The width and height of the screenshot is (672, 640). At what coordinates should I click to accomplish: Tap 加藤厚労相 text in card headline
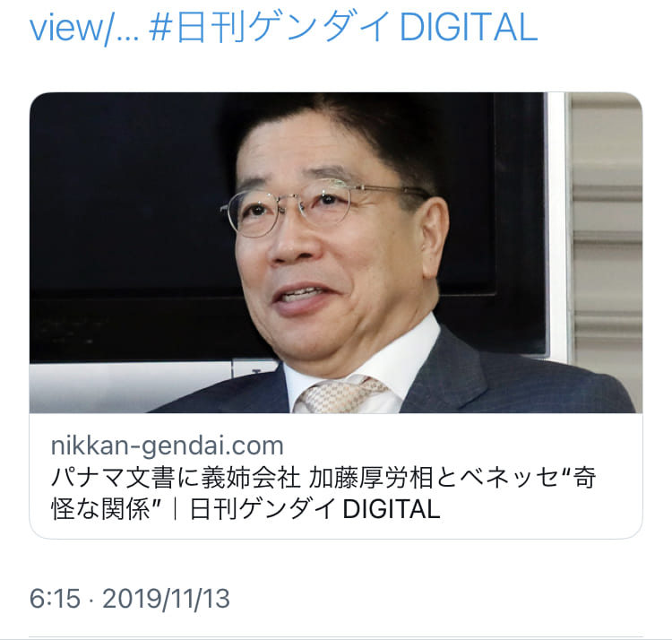371,478
